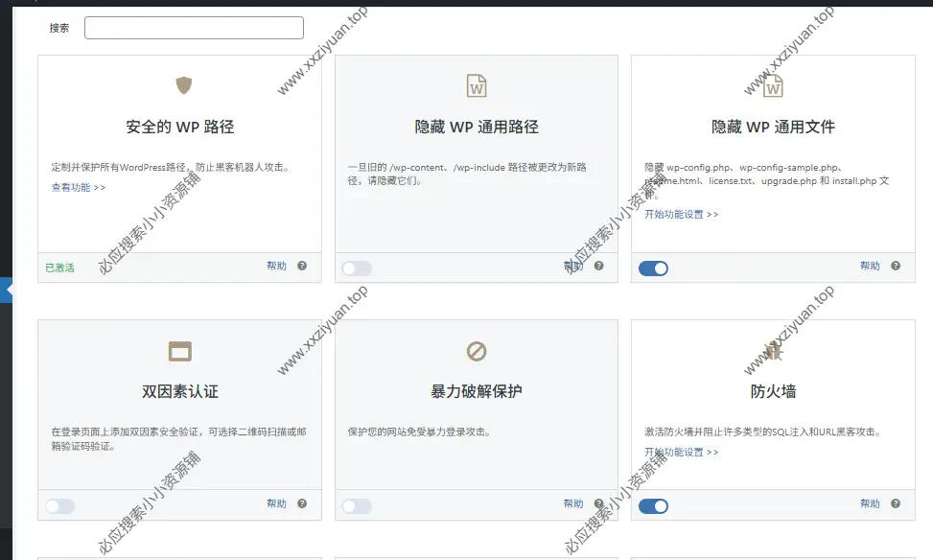Open the question mark icon in 防火墙 card
Viewport: 933px width, 560px height.
pos(896,503)
